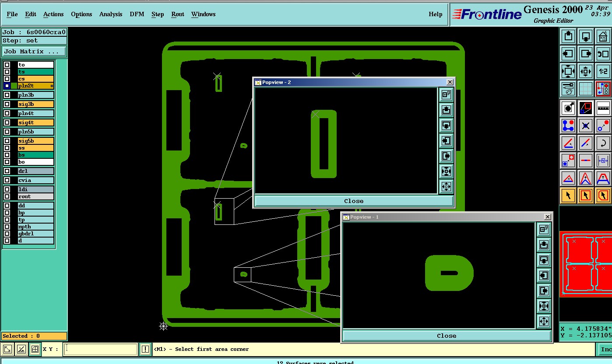The width and height of the screenshot is (612, 364).
Task: Open the Analysis menu
Action: pos(111,14)
